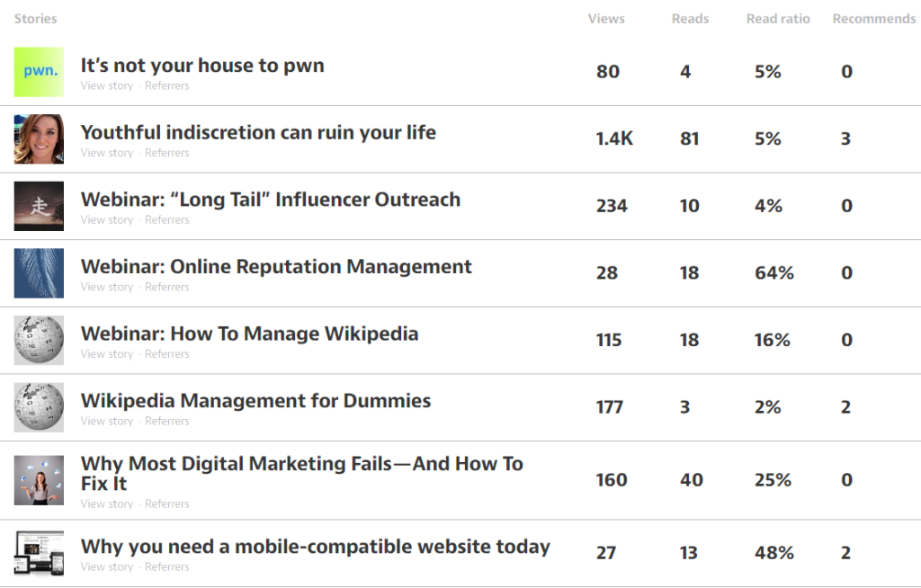Image resolution: width=921 pixels, height=588 pixels.
Task: Open the Digital Marketing Fails story thumbnail
Action: coord(39,480)
